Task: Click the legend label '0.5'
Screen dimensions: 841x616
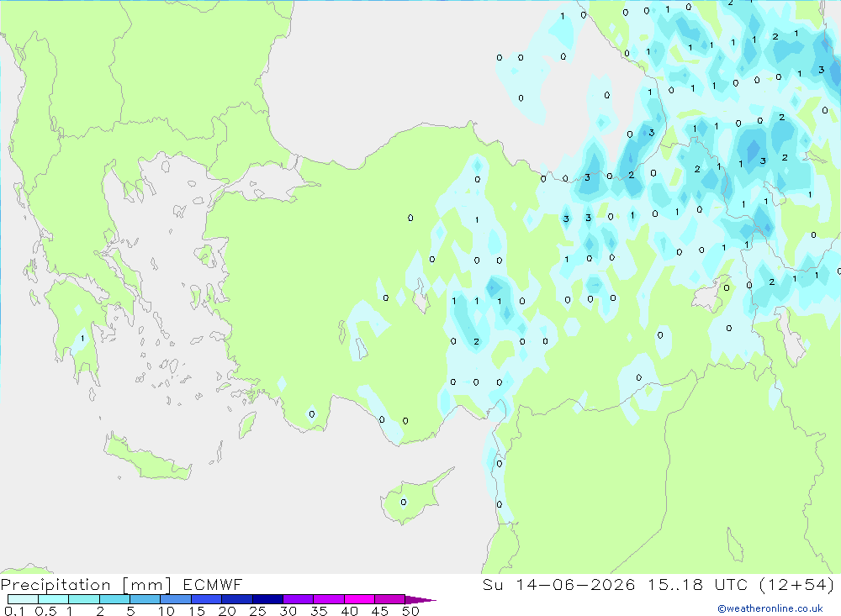Action: [x=46, y=611]
